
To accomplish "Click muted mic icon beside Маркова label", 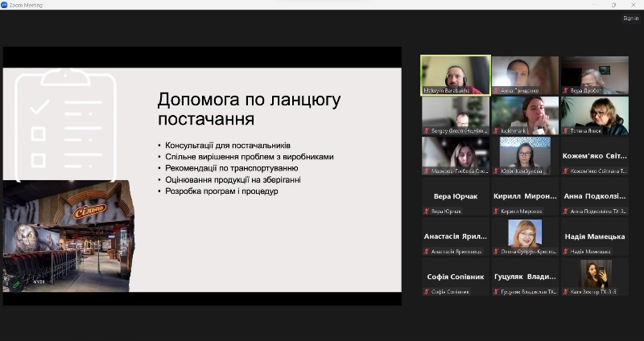I will [427, 171].
